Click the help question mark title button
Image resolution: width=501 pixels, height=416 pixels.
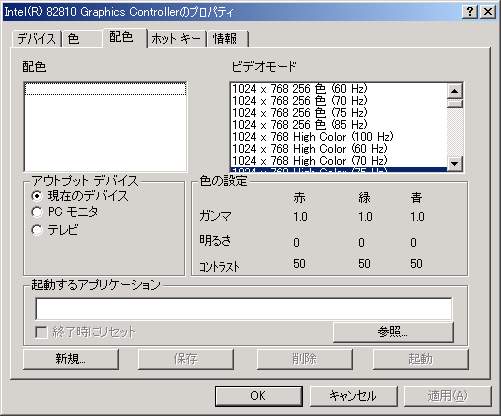click(470, 12)
